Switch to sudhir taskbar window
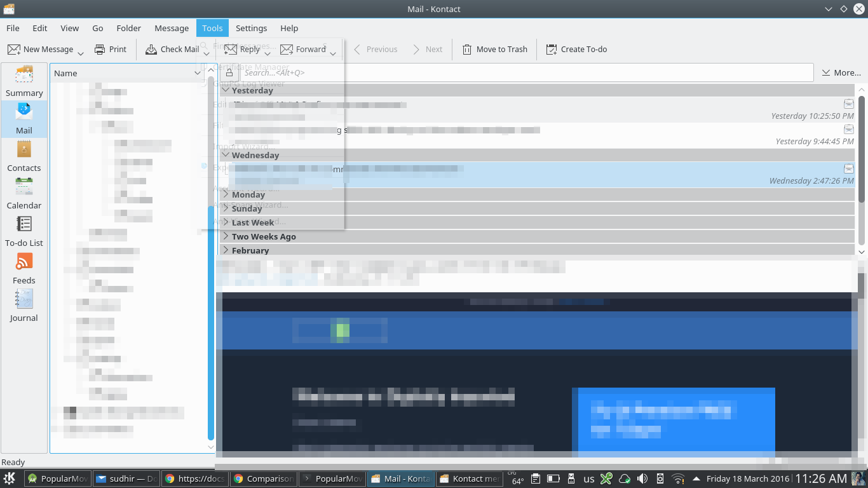This screenshot has width=868, height=488. point(125,478)
